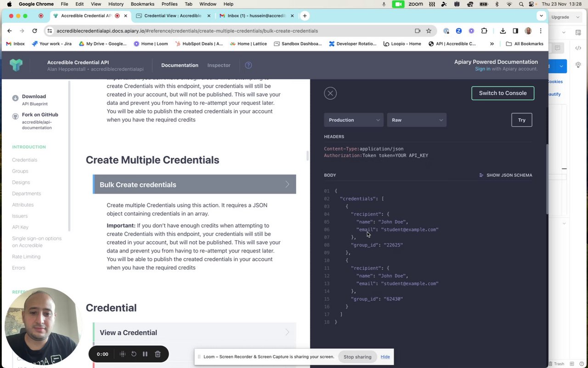This screenshot has height=368, width=588.
Task: Click the browser back arrow
Action: (10, 31)
